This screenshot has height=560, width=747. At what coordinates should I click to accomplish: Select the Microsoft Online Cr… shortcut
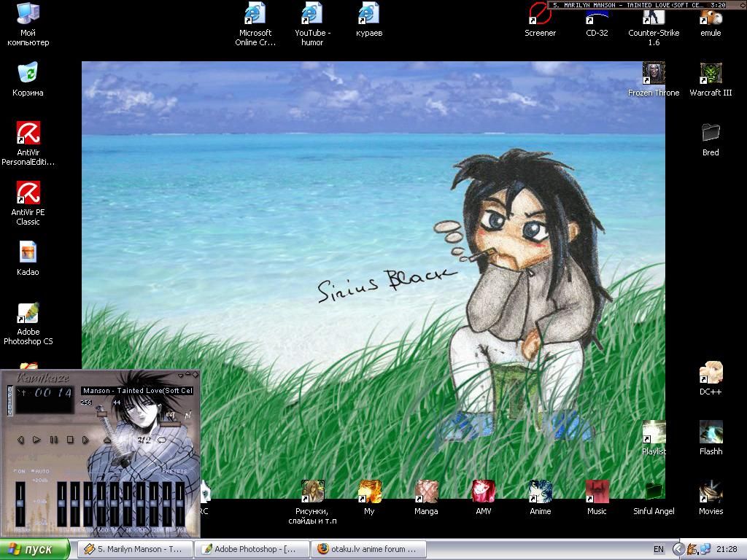pyautogui.click(x=255, y=24)
